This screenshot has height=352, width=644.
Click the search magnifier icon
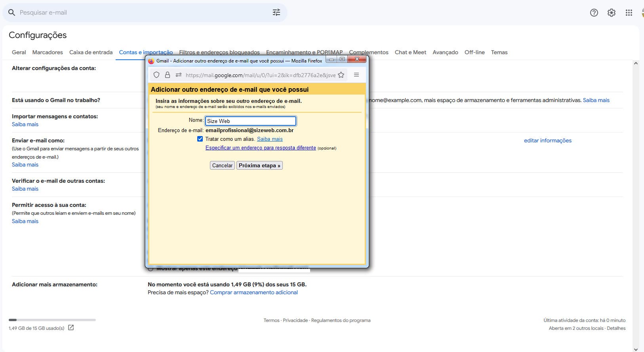tap(12, 13)
